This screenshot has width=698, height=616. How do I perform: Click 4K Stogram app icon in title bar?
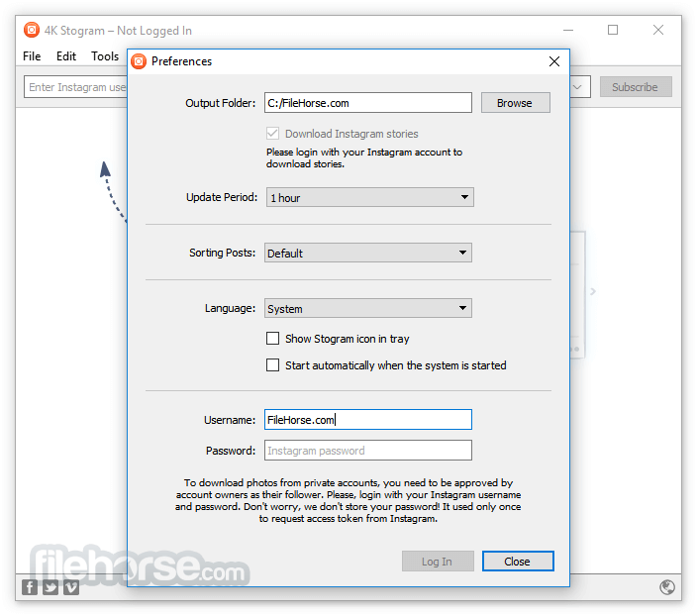pos(31,30)
